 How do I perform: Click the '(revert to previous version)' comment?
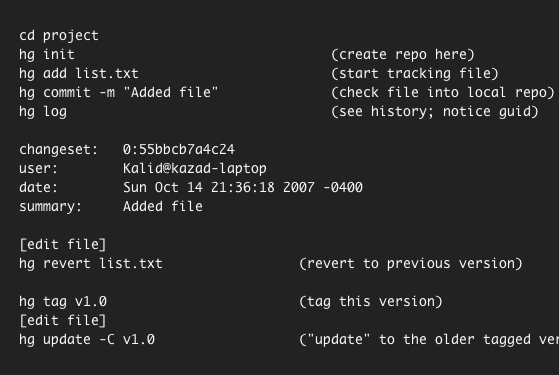411,263
